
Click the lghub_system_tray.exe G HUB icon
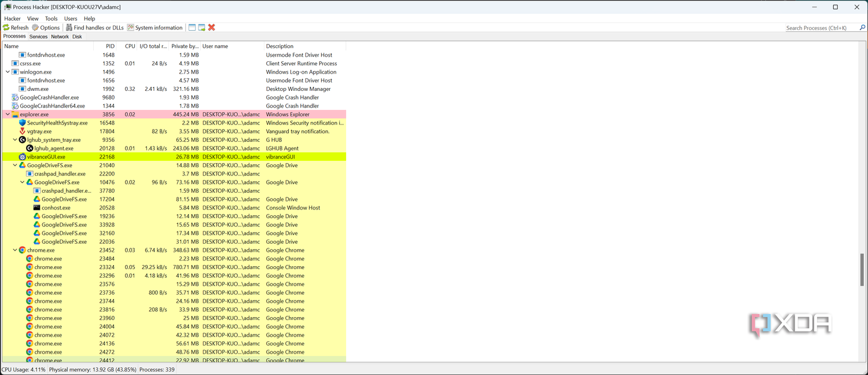[23, 140]
